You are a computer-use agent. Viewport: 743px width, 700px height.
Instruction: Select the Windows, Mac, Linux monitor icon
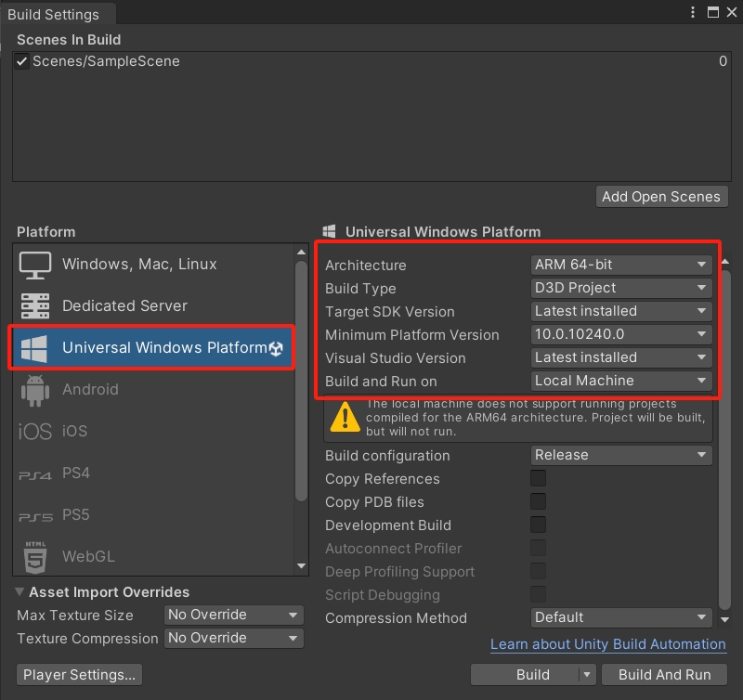34,265
